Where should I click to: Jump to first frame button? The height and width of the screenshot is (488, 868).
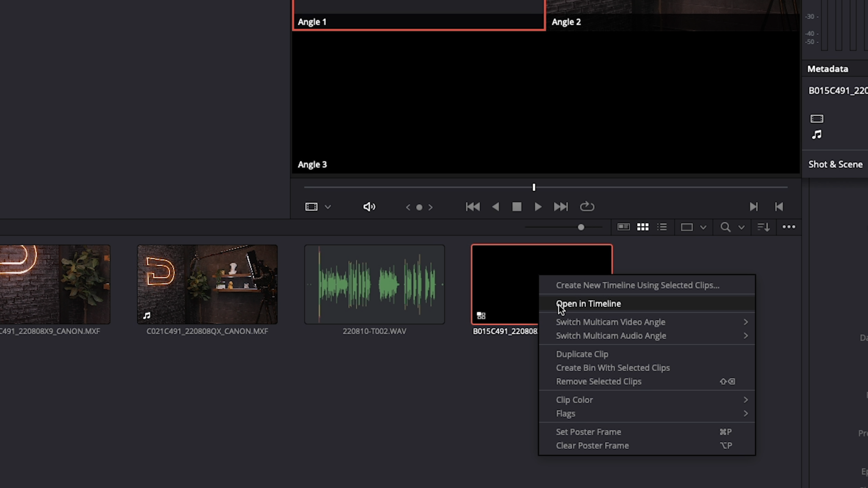(473, 207)
